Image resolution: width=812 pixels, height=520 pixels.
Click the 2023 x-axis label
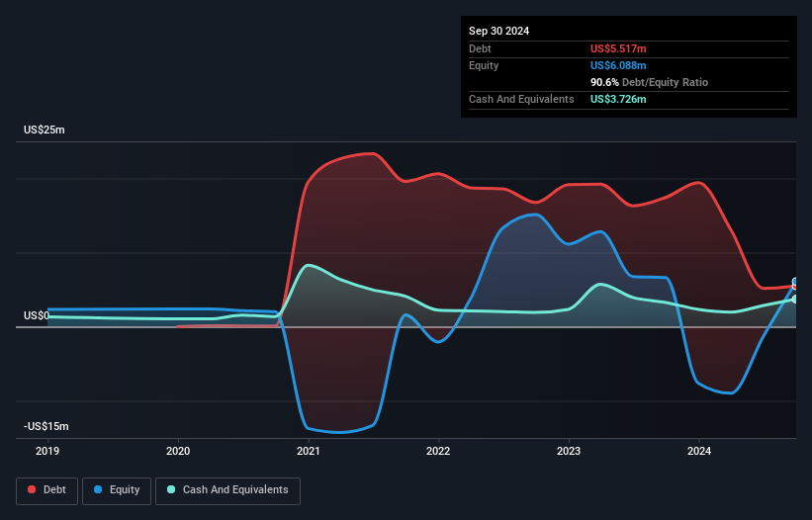tap(569, 451)
